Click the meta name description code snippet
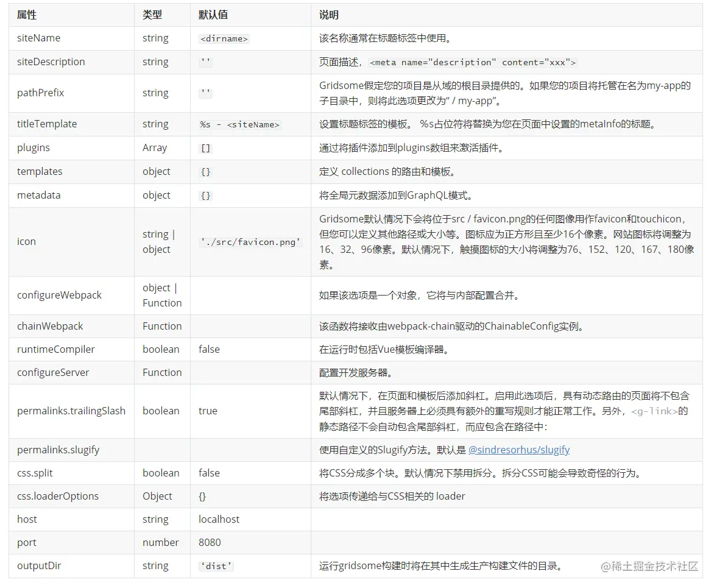This screenshot has width=714, height=588. [473, 62]
